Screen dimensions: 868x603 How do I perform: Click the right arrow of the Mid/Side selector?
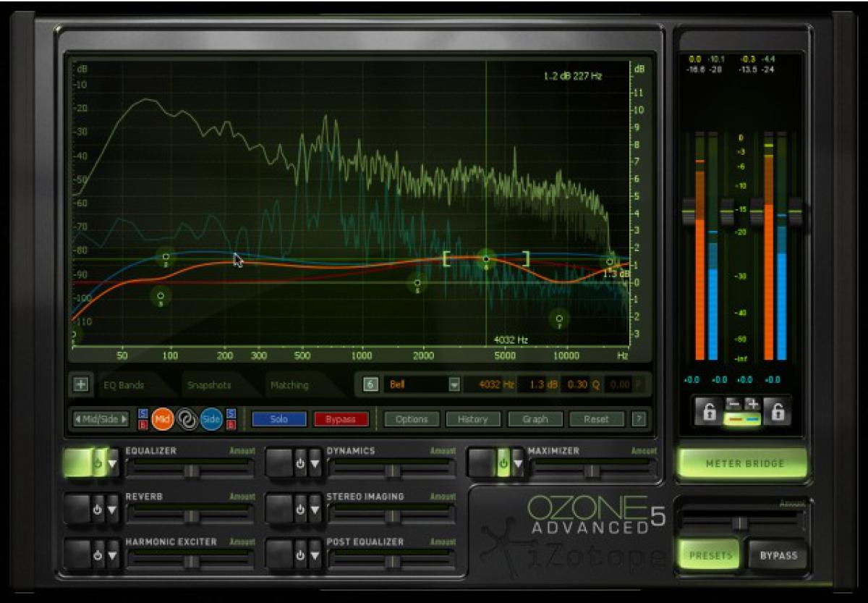click(x=124, y=419)
